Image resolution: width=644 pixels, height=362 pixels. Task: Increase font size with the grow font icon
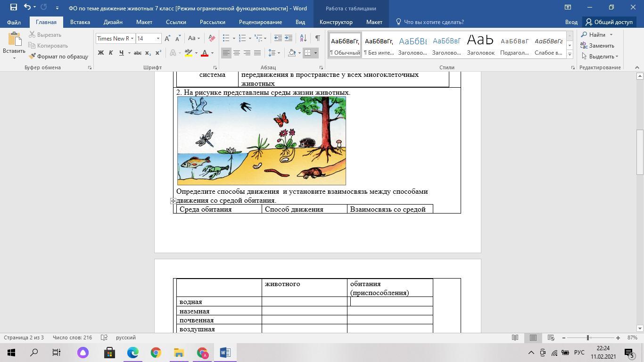[x=167, y=39]
